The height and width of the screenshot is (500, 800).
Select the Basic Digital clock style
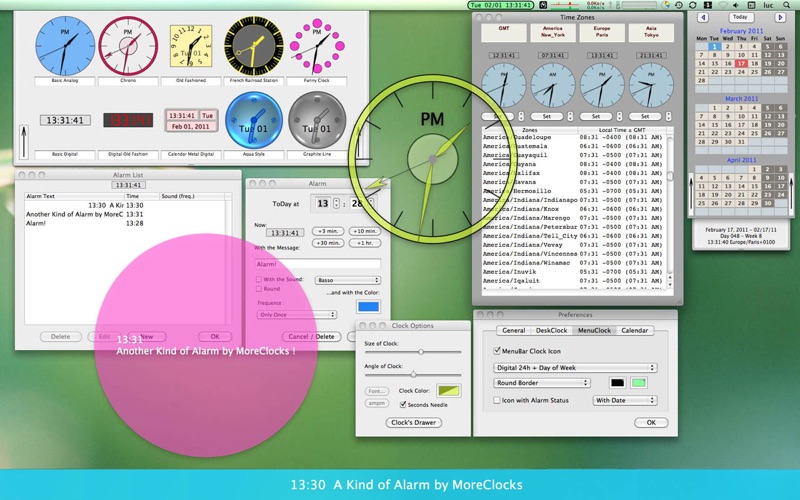click(65, 120)
